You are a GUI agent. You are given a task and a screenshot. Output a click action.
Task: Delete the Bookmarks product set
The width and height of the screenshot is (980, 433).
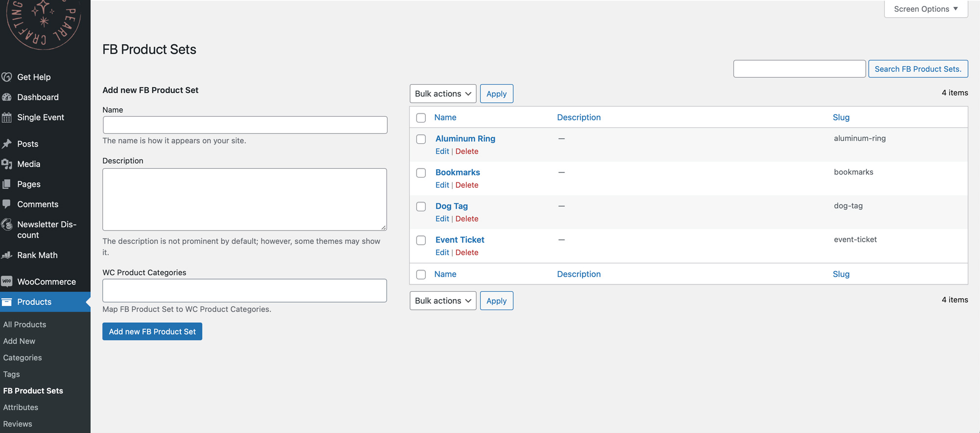pos(466,185)
